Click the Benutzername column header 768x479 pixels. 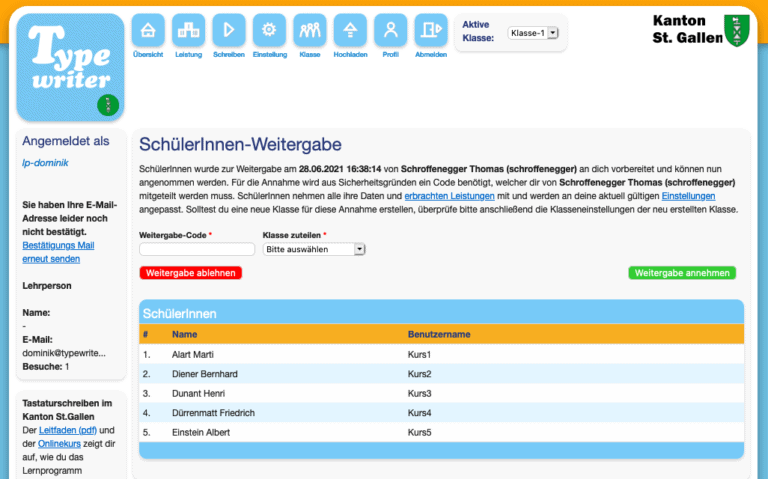tap(439, 335)
